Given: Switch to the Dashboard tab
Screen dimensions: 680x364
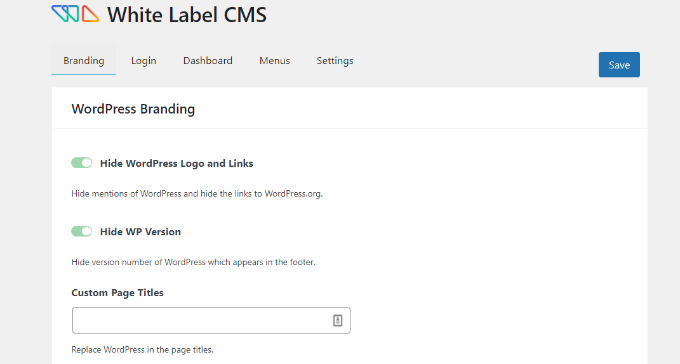Looking at the screenshot, I should pyautogui.click(x=208, y=61).
